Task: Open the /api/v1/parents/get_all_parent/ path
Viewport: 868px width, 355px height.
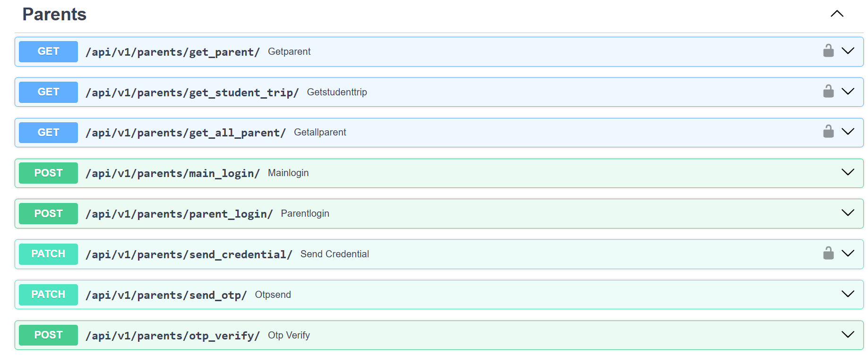Action: 185,133
